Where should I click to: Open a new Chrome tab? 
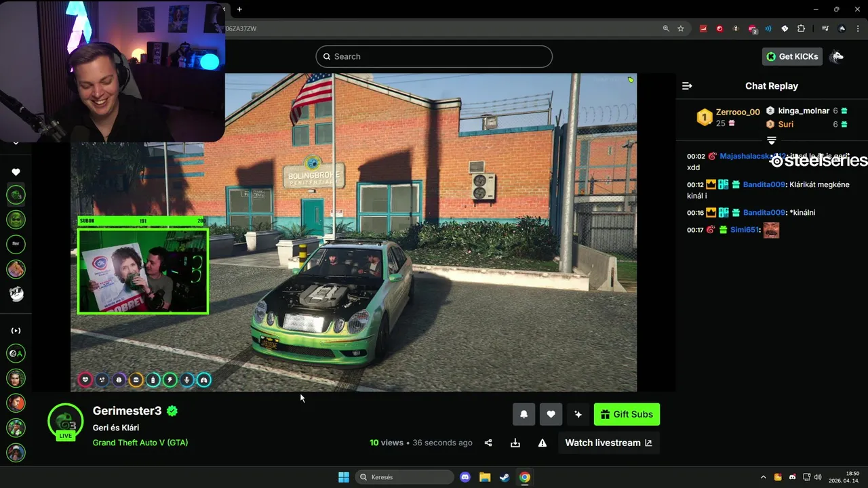(x=239, y=9)
